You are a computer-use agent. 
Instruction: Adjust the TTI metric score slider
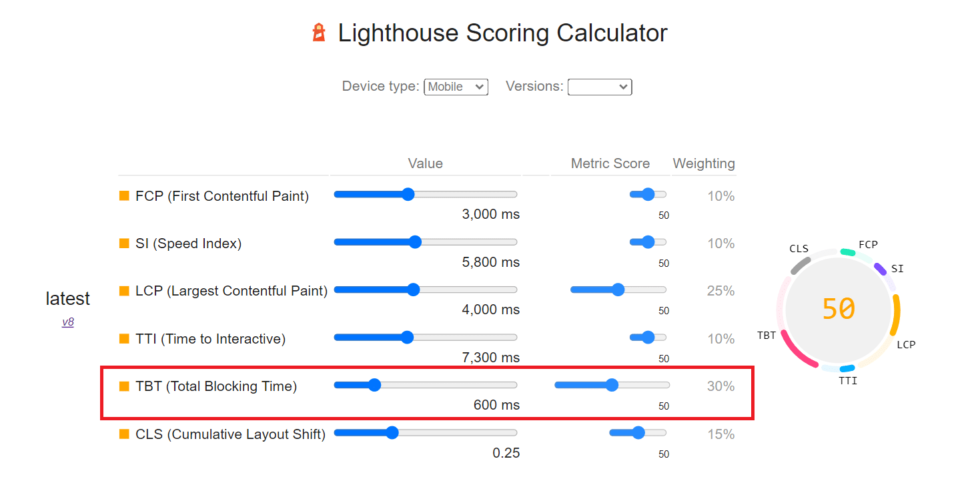tap(648, 338)
